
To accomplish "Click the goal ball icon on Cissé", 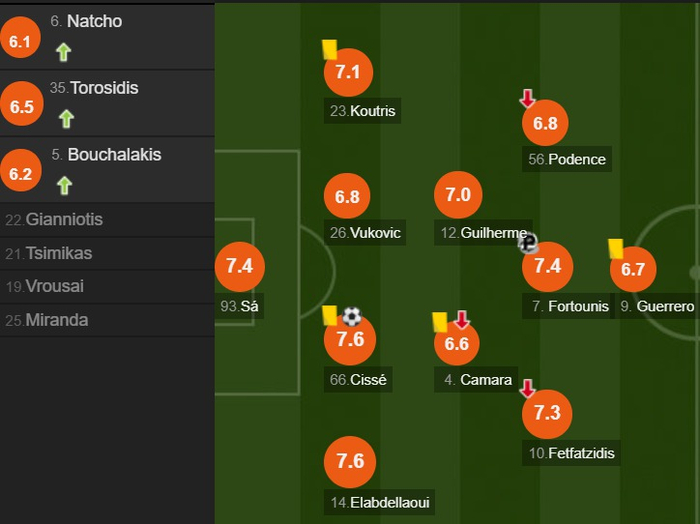I will click(x=352, y=316).
